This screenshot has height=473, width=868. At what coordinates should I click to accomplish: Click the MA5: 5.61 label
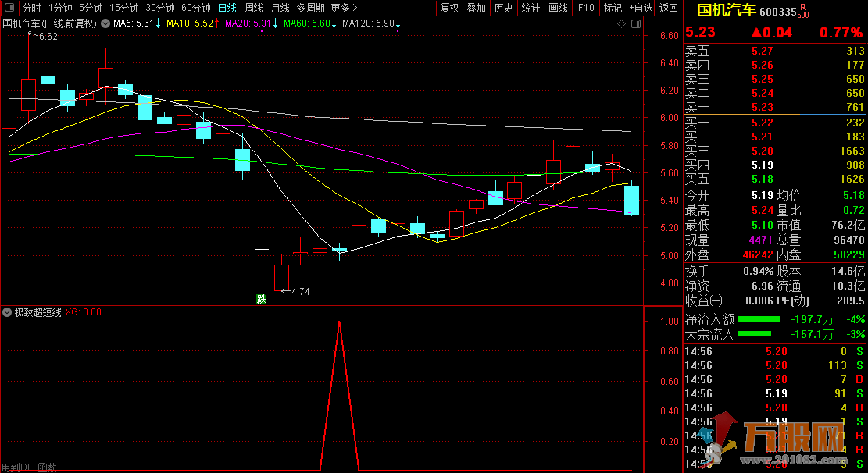(x=134, y=23)
